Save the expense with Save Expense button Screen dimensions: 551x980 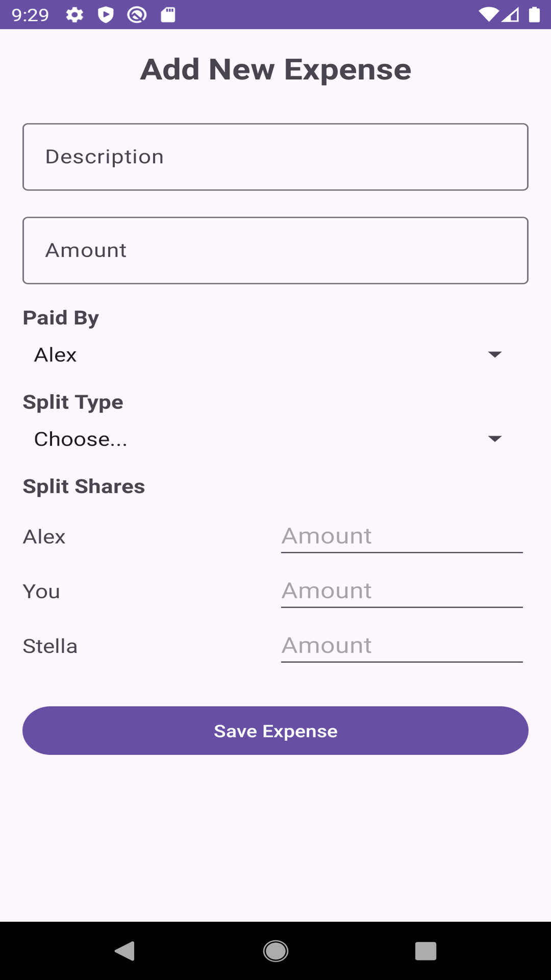point(275,730)
